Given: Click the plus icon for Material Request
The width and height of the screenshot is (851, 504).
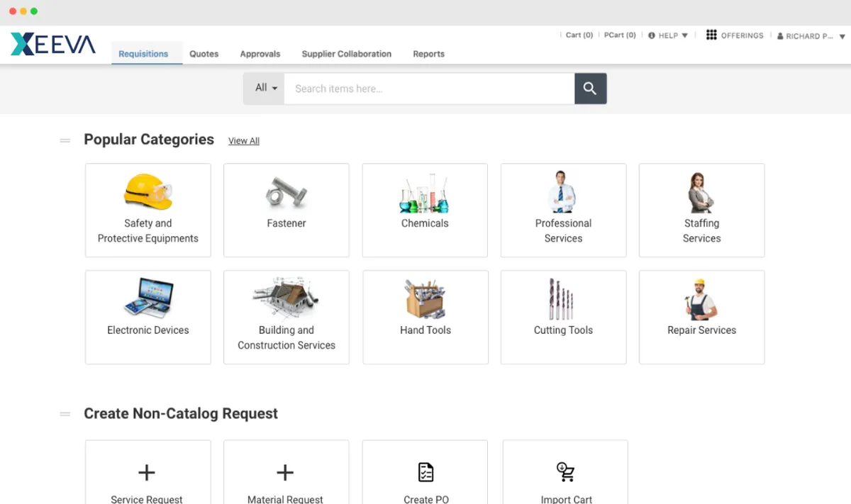Looking at the screenshot, I should pos(285,473).
